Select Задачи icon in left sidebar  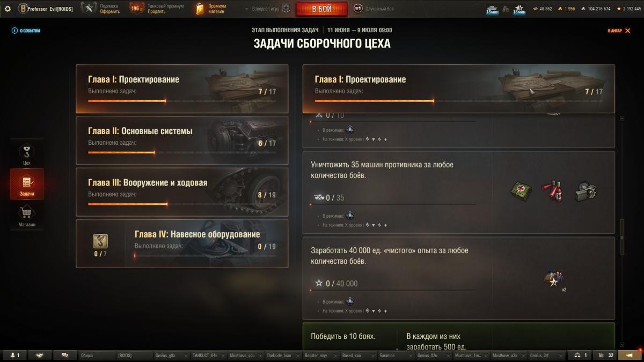(27, 184)
